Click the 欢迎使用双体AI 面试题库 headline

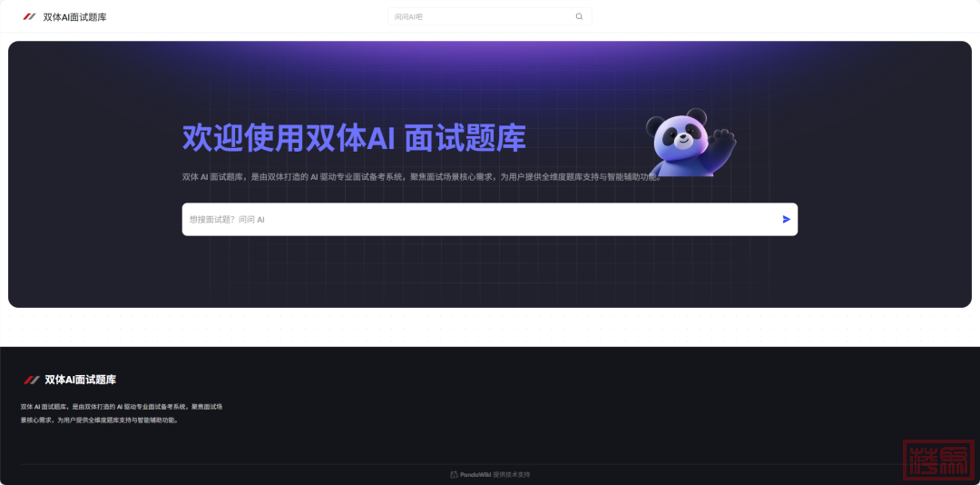click(x=354, y=138)
